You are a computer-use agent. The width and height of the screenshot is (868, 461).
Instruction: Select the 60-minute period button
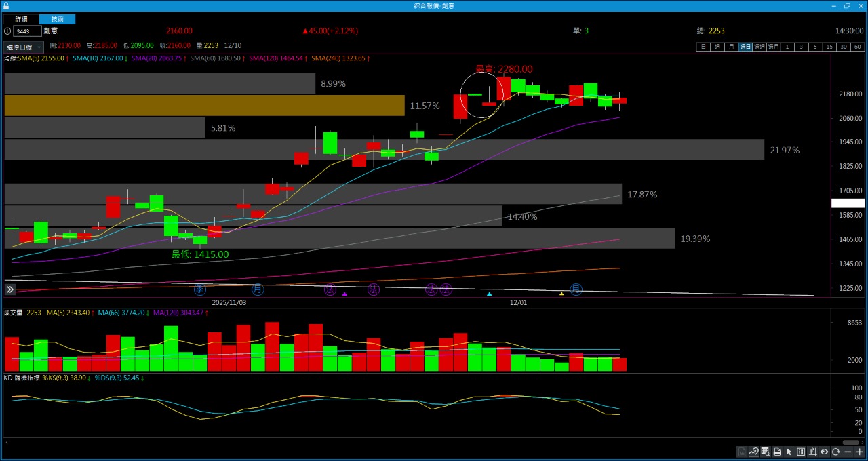tap(858, 47)
